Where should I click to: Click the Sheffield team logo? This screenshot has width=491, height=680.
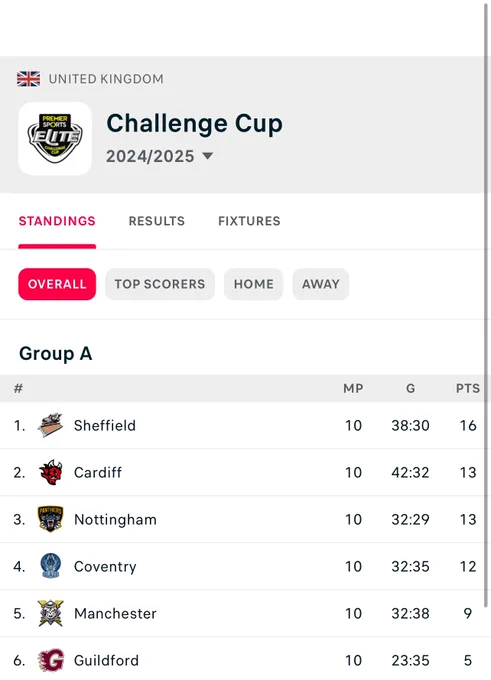tap(50, 425)
